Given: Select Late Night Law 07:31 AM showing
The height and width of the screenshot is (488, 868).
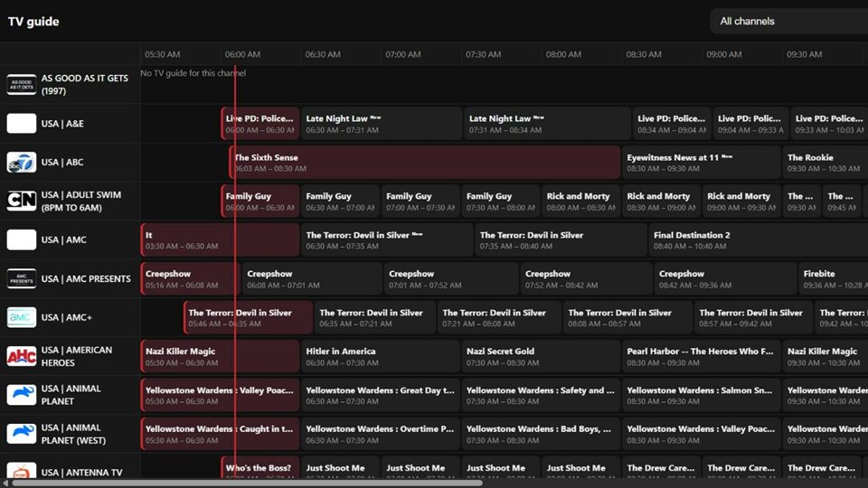Looking at the screenshot, I should click(548, 124).
